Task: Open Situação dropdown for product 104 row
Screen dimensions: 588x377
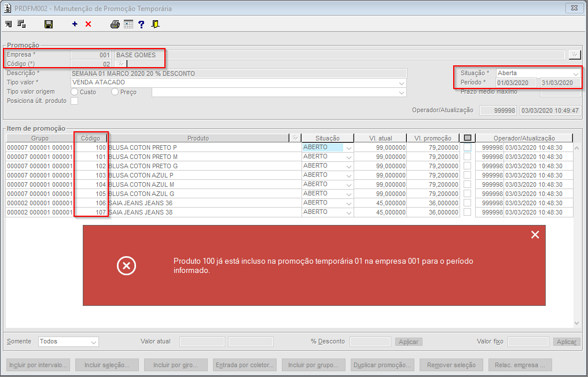Action: click(349, 185)
